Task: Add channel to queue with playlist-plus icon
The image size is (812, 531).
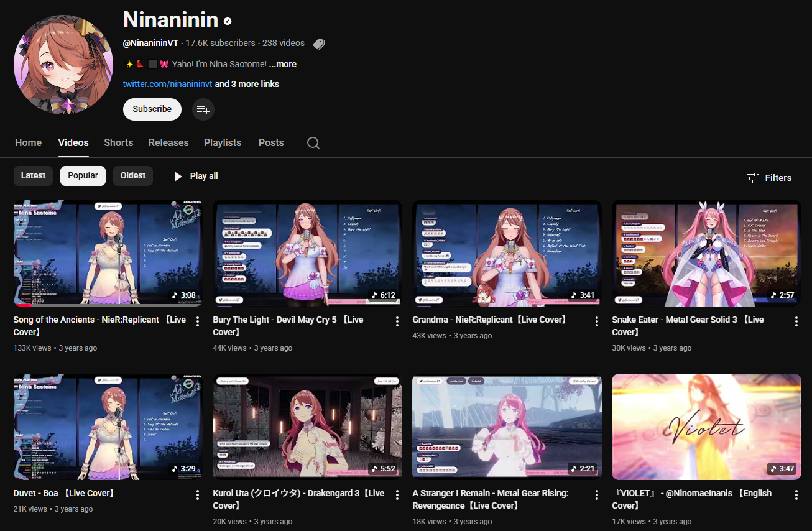Action: click(x=203, y=109)
